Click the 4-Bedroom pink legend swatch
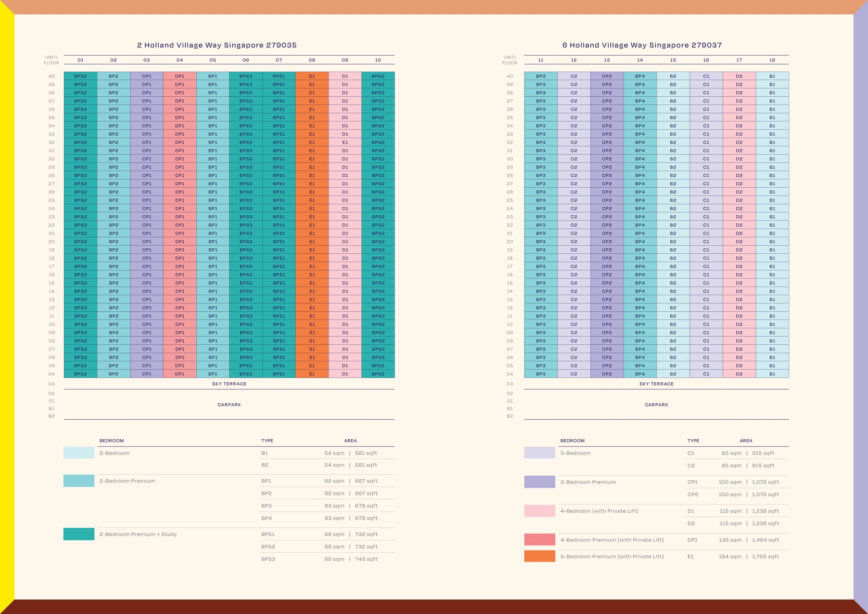Viewport: 868px width, 614px height. (539, 511)
